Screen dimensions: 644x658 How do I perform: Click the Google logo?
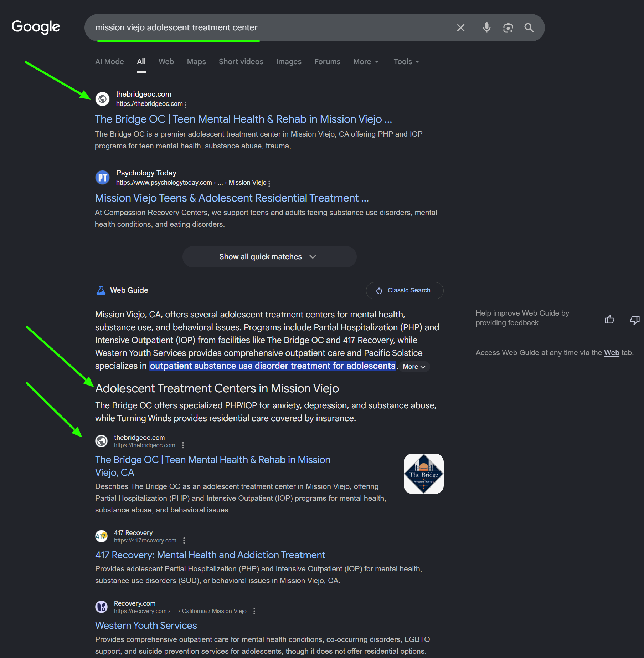tap(36, 27)
